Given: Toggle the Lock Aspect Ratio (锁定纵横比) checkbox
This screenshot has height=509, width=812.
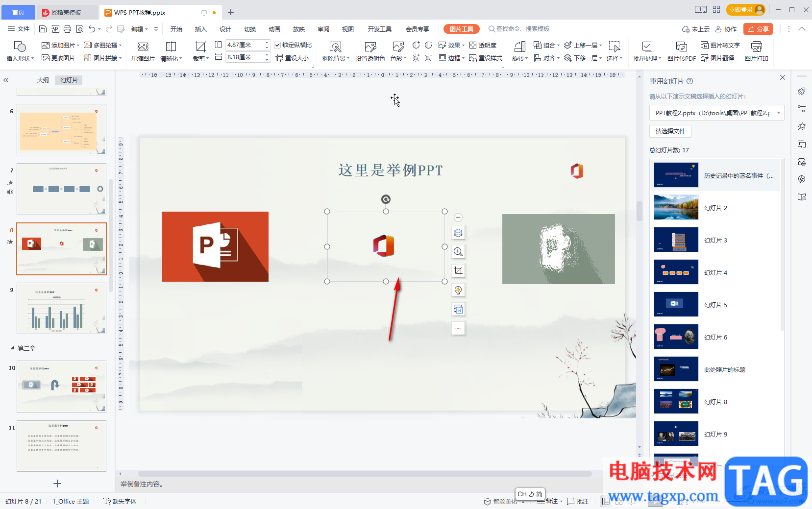Looking at the screenshot, I should (x=277, y=45).
